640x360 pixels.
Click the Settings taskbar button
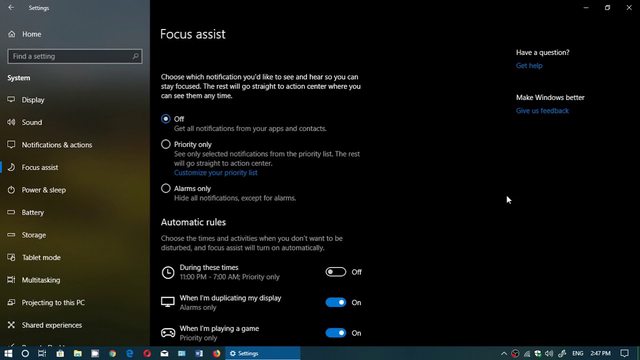pos(263,353)
